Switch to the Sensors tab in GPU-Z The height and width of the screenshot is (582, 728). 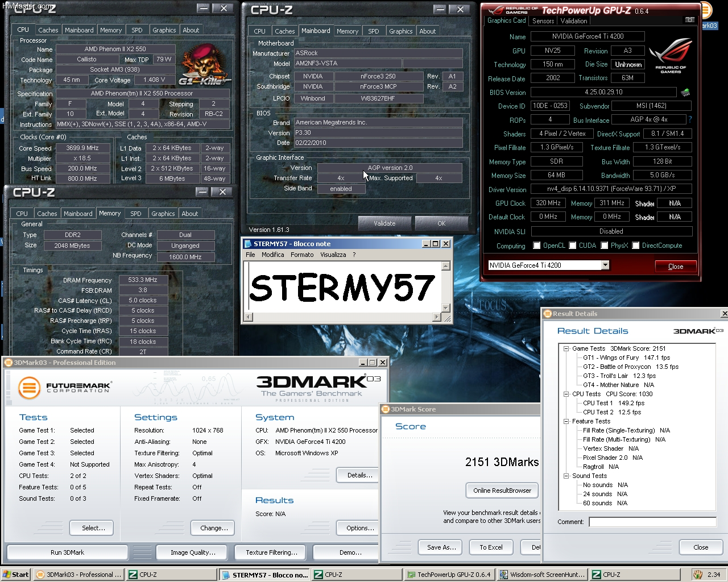click(x=543, y=21)
